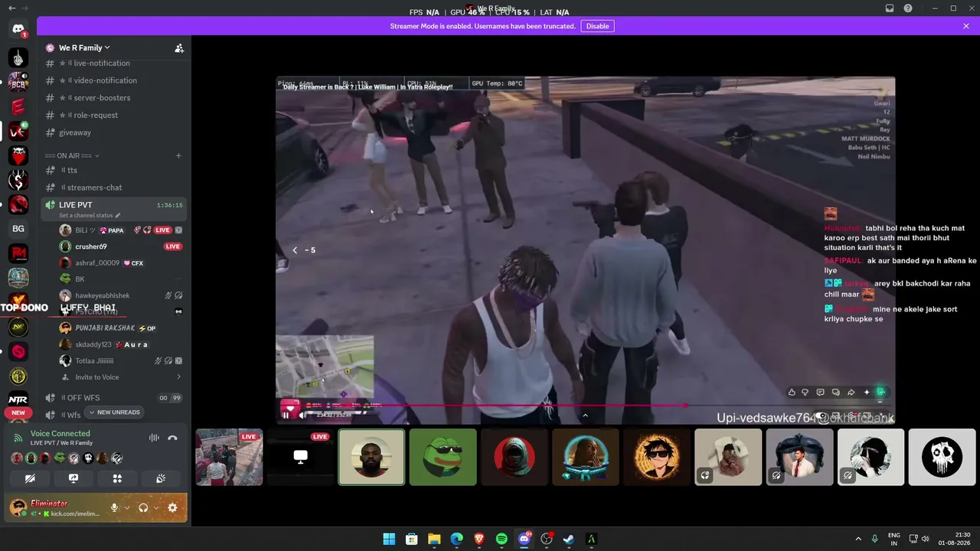
Task: Open Windows Start menu
Action: click(x=389, y=539)
